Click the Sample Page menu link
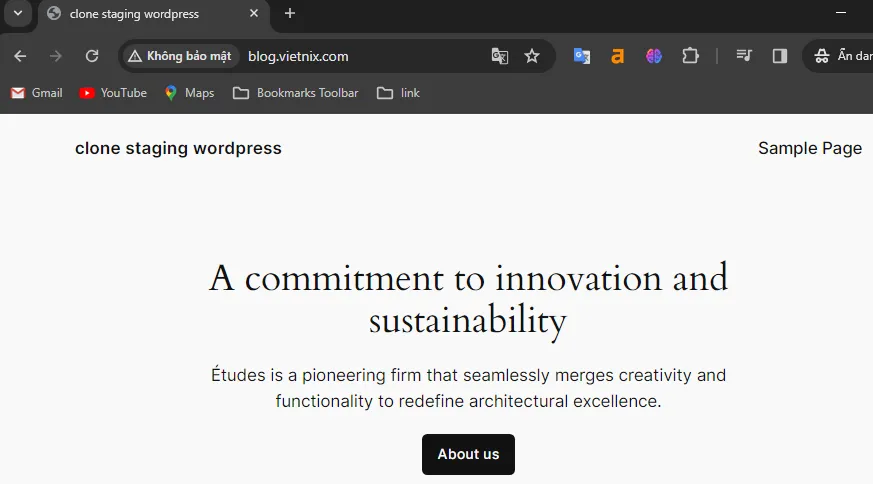 coord(809,148)
